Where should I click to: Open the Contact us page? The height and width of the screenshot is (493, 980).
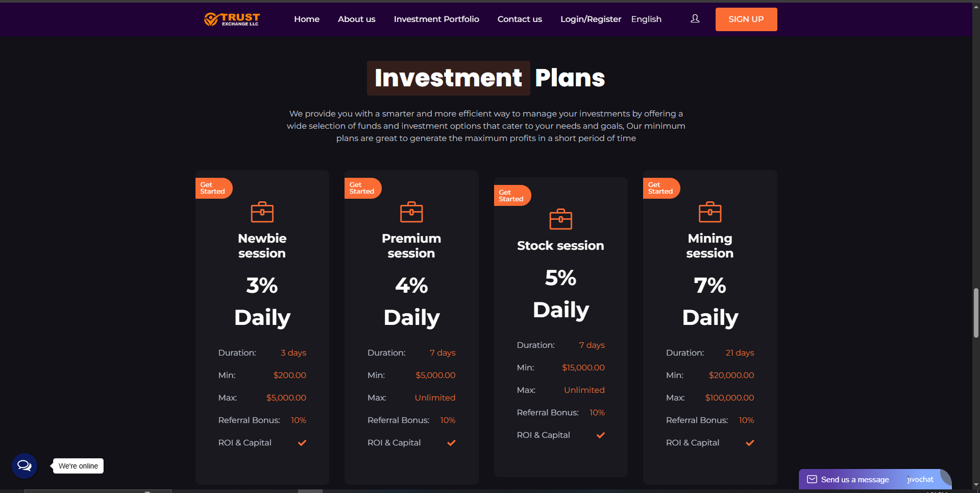click(520, 19)
